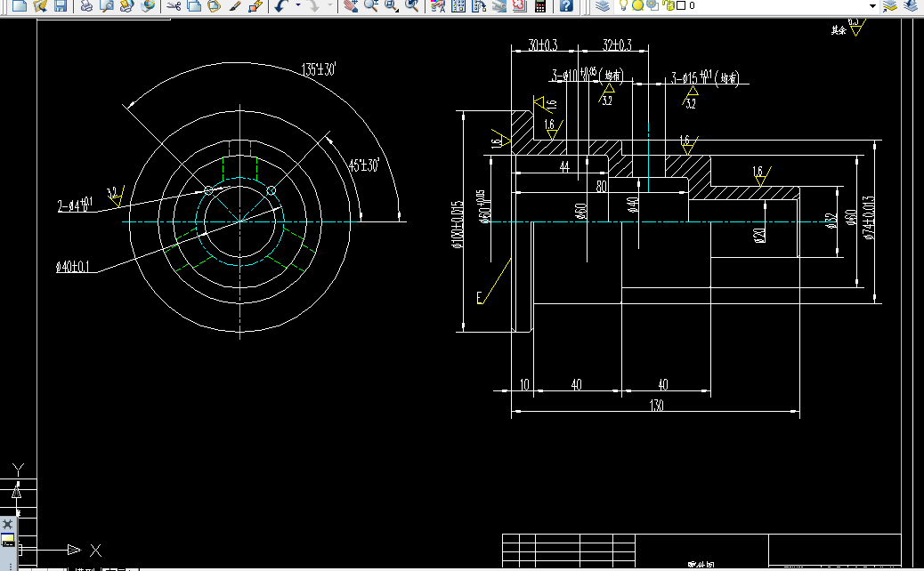Click the command window icon on left palette
The width and height of the screenshot is (924, 571).
click(x=8, y=540)
